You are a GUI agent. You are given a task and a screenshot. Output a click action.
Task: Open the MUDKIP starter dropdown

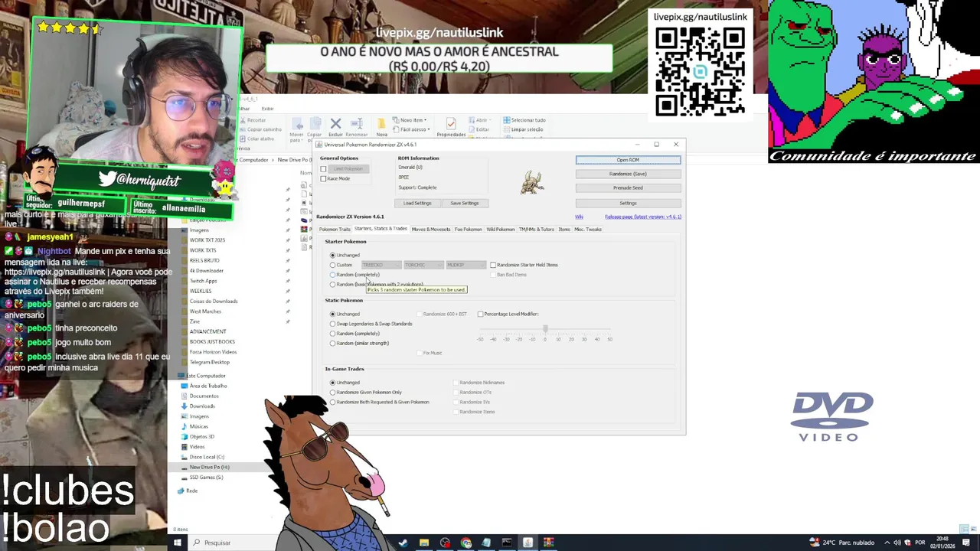click(x=465, y=265)
